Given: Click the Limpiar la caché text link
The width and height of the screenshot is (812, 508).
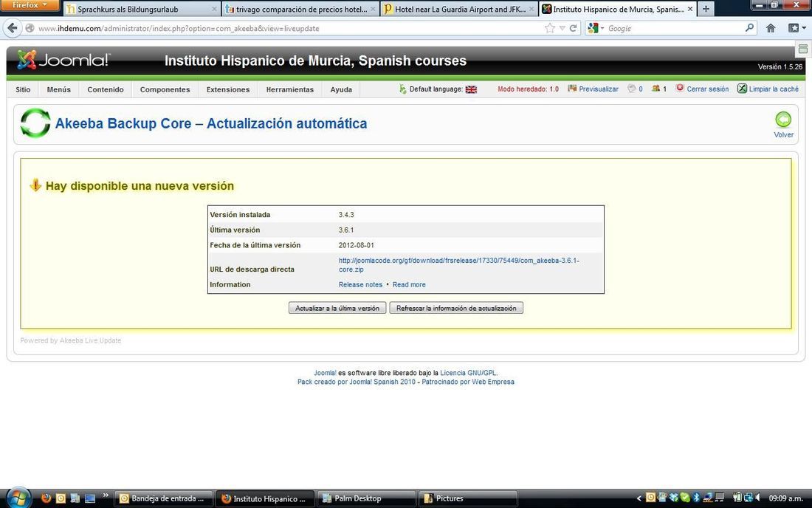Looking at the screenshot, I should pyautogui.click(x=774, y=89).
